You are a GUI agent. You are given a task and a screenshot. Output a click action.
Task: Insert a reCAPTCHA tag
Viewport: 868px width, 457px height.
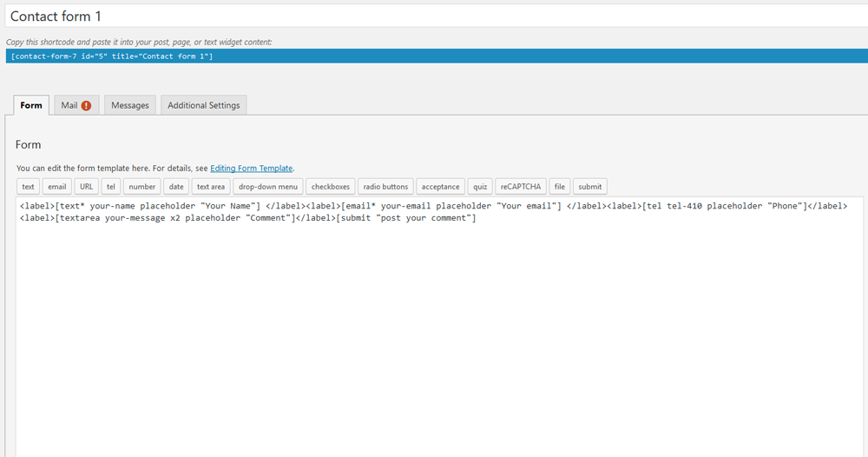point(520,187)
